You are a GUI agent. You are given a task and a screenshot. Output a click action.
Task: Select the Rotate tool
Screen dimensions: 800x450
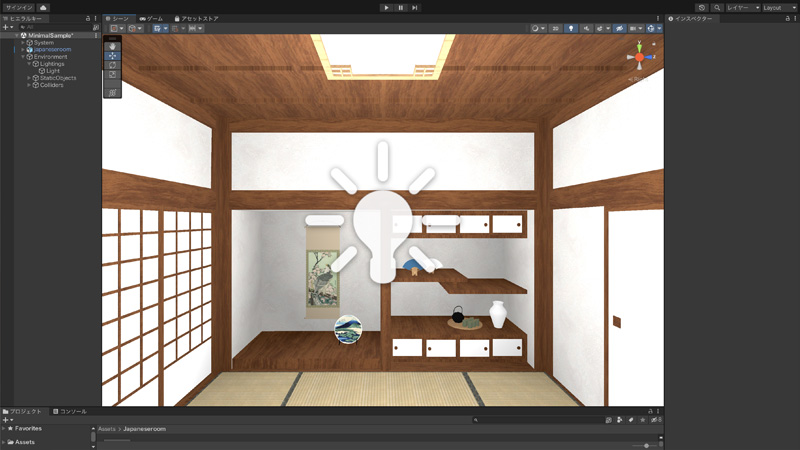pyautogui.click(x=112, y=65)
